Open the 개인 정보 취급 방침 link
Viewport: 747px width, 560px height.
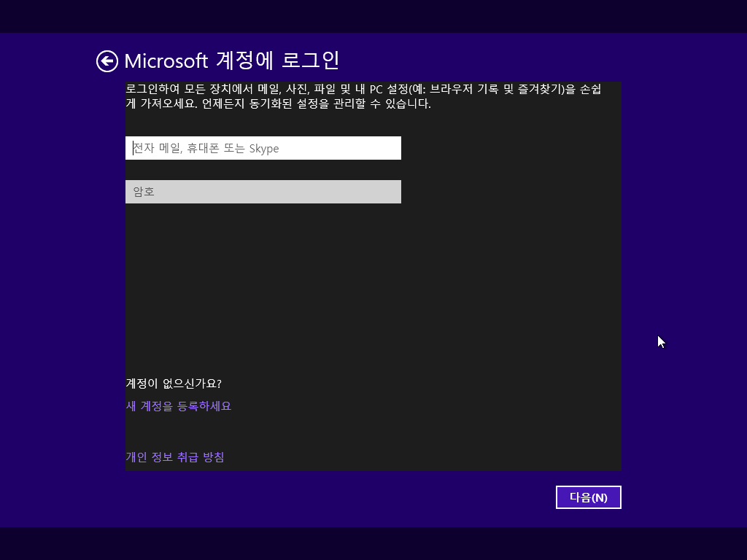175,457
